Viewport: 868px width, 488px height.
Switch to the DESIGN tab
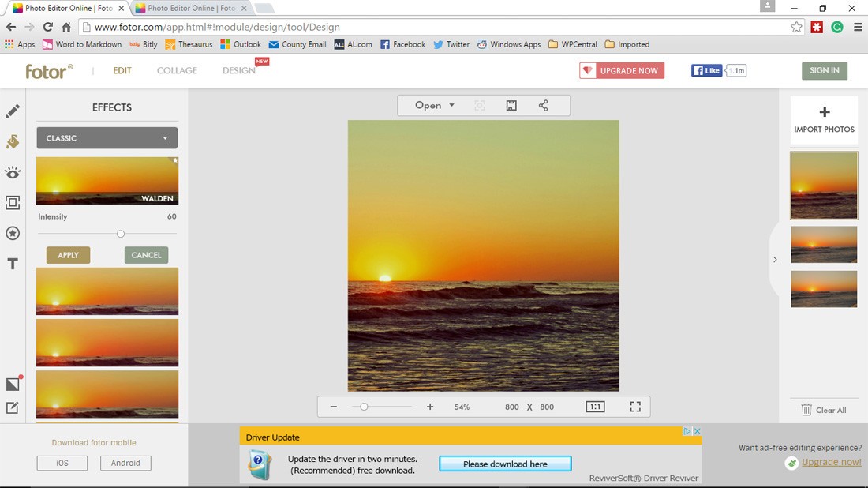(x=238, y=70)
